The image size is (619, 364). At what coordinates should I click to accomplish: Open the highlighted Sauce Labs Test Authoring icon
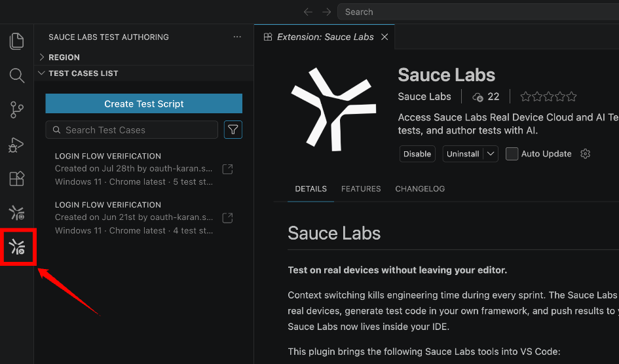(x=17, y=247)
